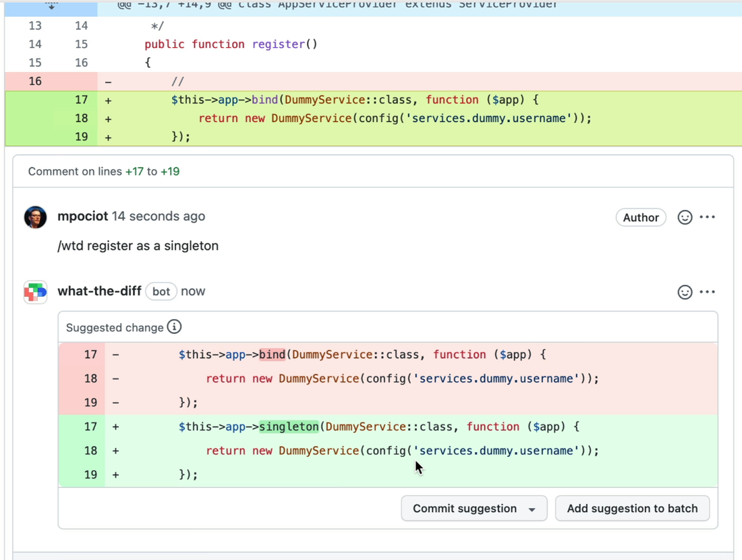
Task: Click the Author badge
Action: coord(641,217)
